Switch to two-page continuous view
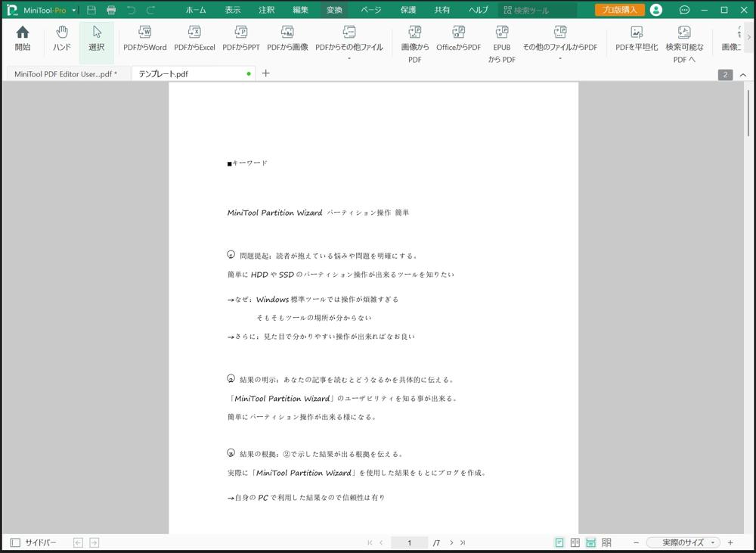Viewport: 756px width, 553px height. click(606, 543)
